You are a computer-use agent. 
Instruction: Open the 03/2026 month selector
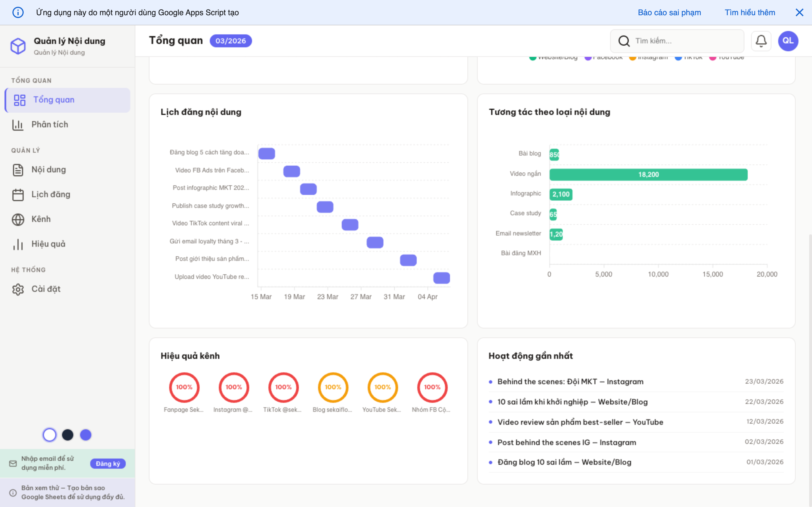[231, 41]
